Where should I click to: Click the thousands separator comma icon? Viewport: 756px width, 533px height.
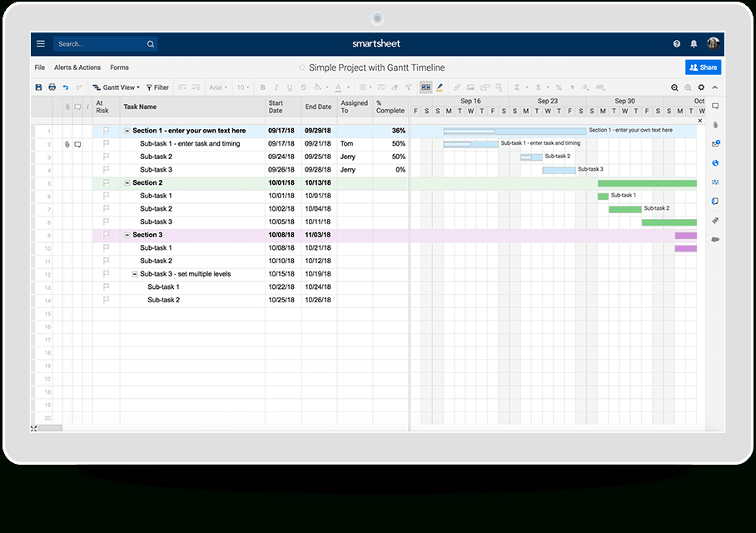[x=572, y=87]
